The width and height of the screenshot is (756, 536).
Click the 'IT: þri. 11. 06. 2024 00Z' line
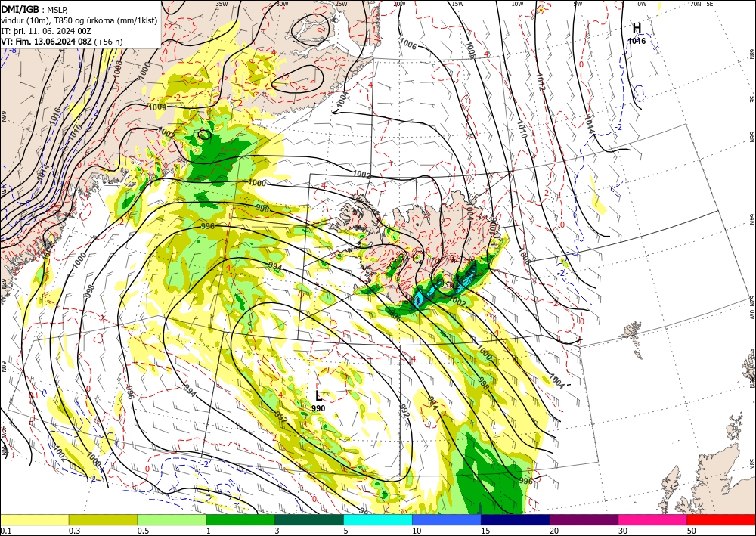[46, 31]
